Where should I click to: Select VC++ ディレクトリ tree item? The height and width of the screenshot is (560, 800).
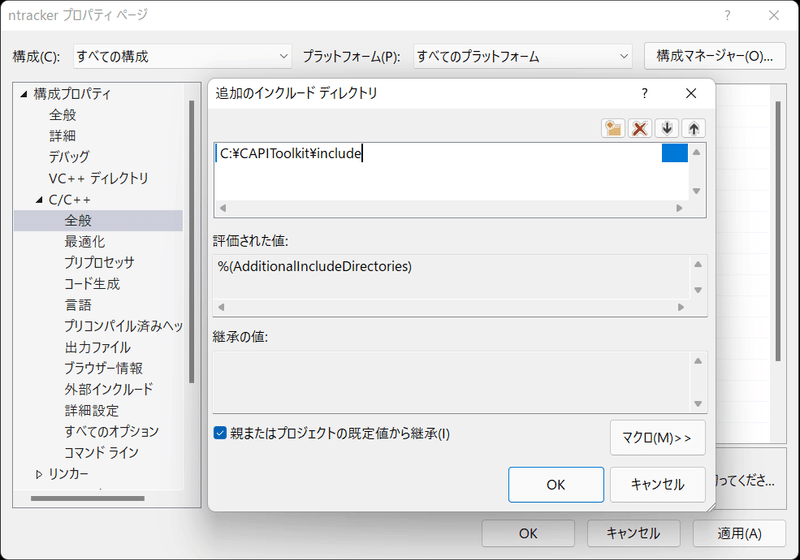[98, 179]
